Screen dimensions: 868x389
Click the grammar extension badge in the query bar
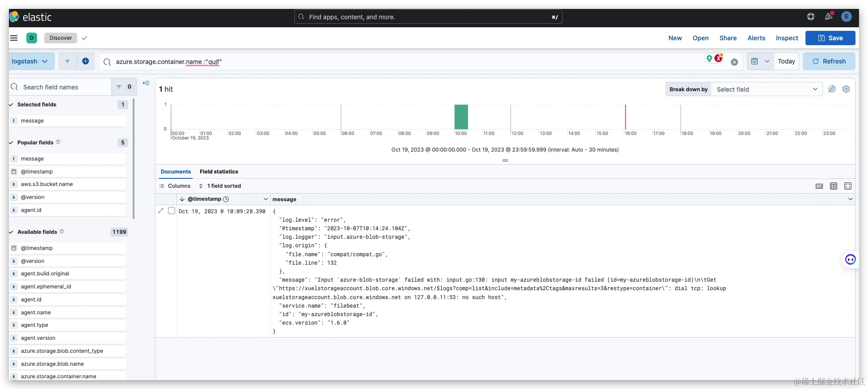coord(714,58)
